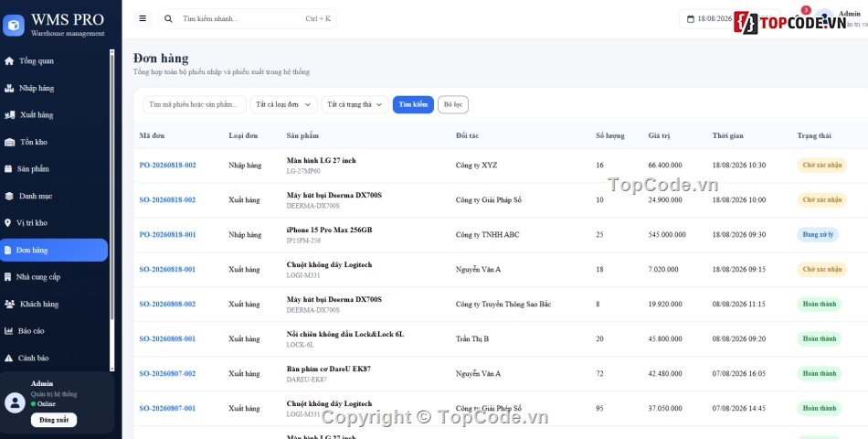Click partner name Trần Thị B

point(472,339)
